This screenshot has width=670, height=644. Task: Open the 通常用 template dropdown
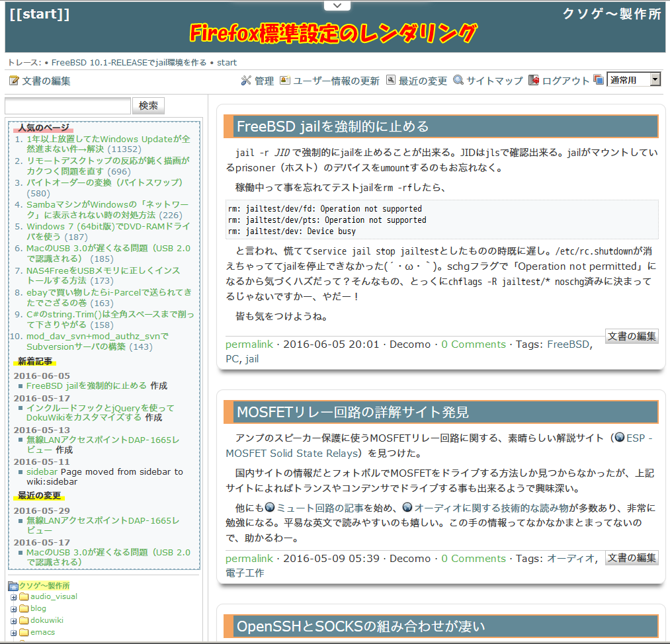[x=633, y=80]
